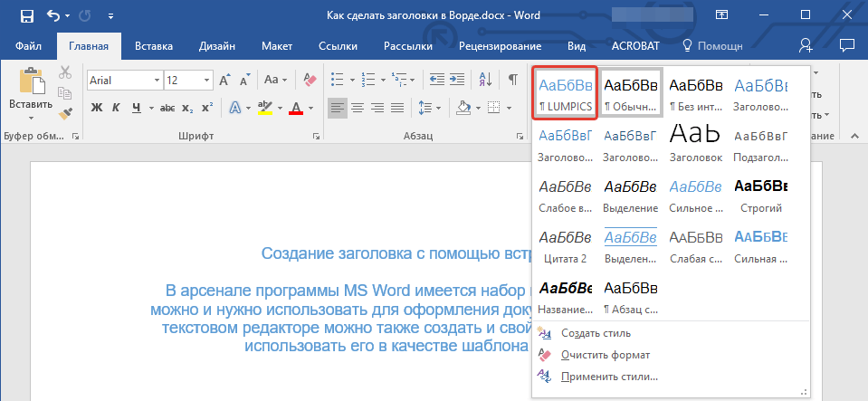Clear all formatting with the eraser icon
The height and width of the screenshot is (401, 868).
(x=310, y=80)
